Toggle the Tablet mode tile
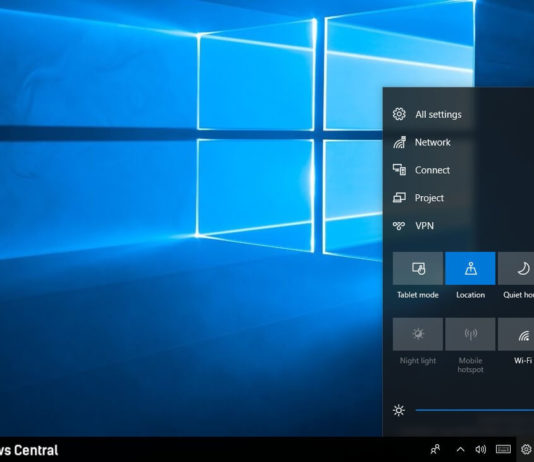Screen dimensions: 534x462 (x=418, y=268)
